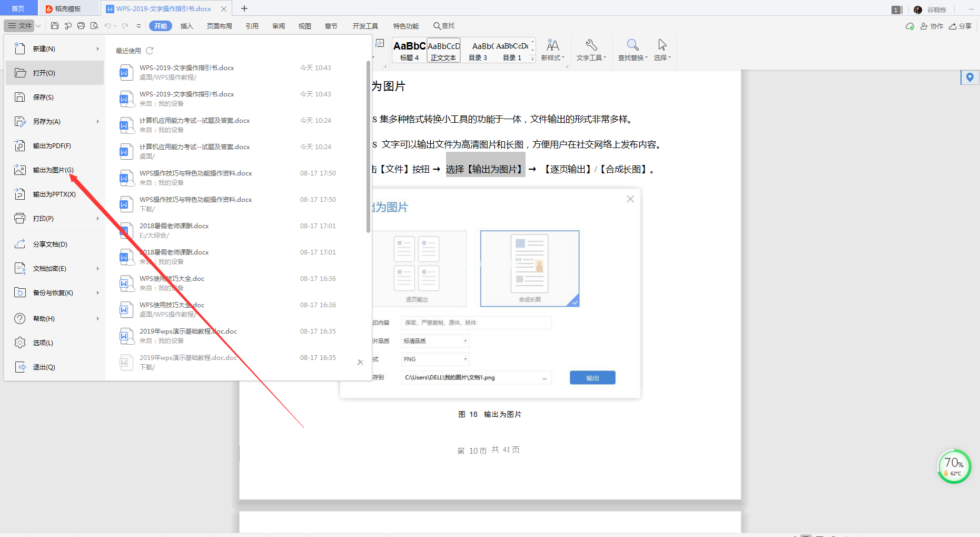Click the 70% performance floating widget

coord(954,466)
